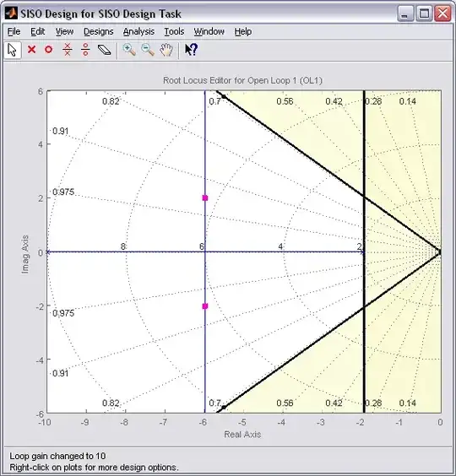
Task: Click the upper 0.91 damping label
Action: [x=61, y=131]
